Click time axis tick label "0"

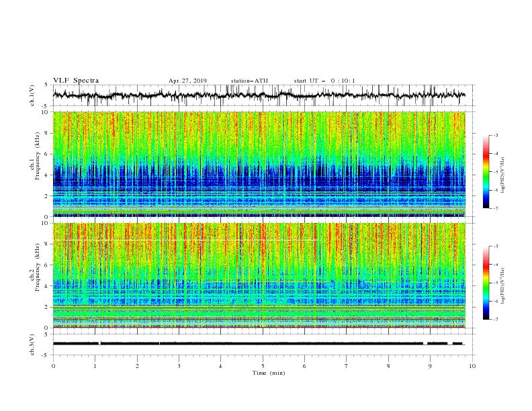point(53,366)
